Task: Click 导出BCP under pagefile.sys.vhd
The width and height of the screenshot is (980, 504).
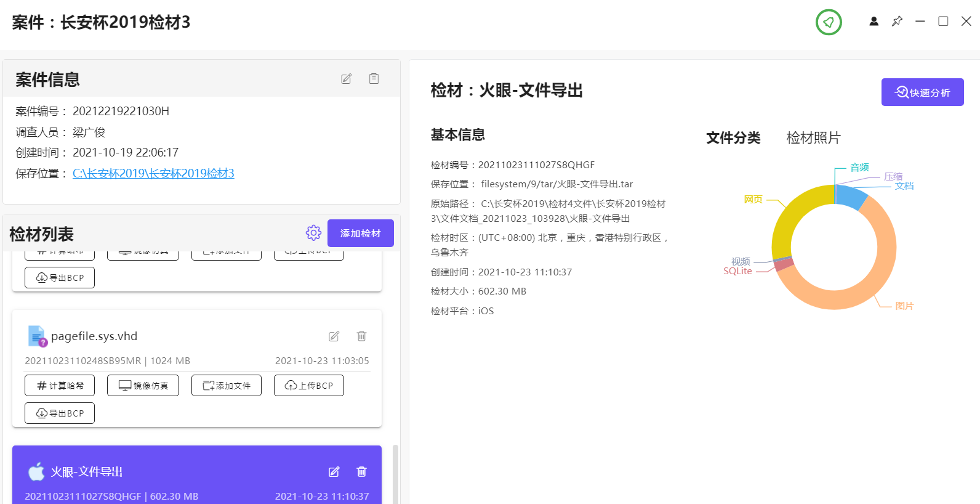Action: click(x=60, y=413)
